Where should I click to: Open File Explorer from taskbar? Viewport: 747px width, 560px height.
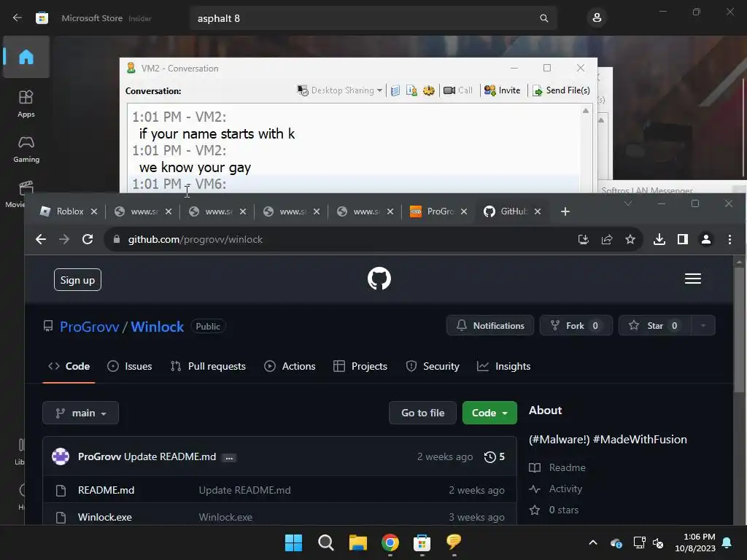pyautogui.click(x=357, y=542)
